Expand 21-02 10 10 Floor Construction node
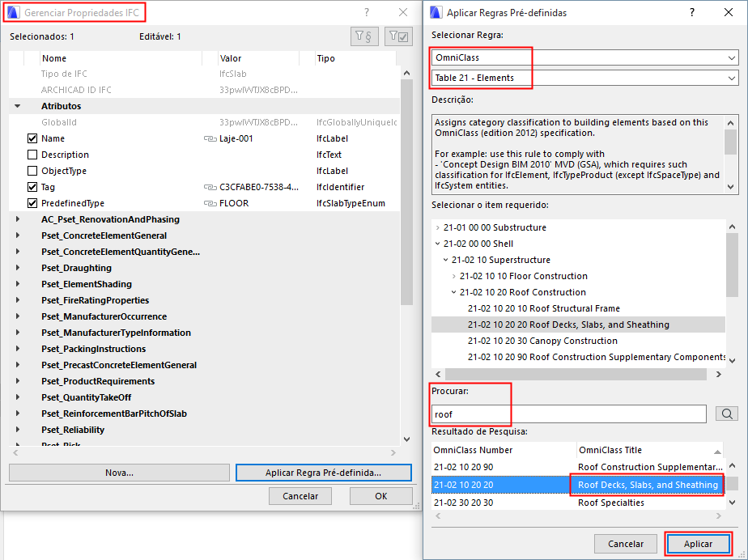The width and height of the screenshot is (748, 560). (453, 276)
